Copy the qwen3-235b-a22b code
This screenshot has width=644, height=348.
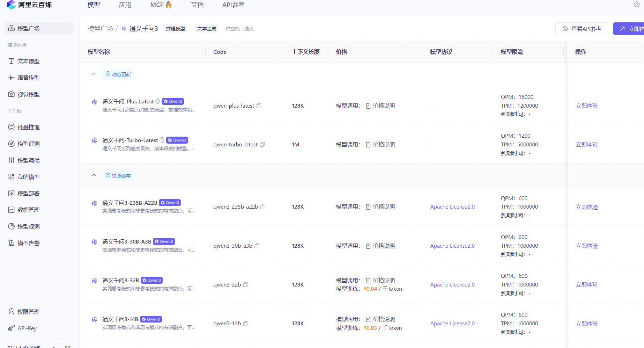pyautogui.click(x=263, y=207)
